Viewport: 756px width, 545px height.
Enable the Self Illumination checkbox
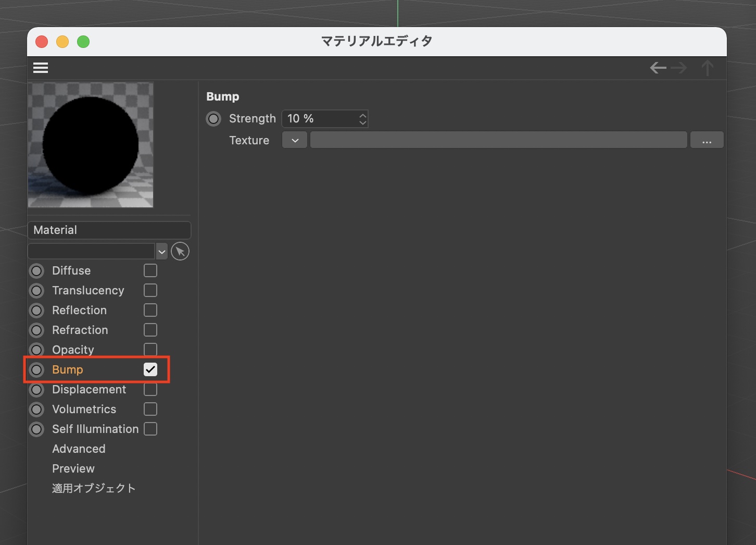pyautogui.click(x=150, y=429)
